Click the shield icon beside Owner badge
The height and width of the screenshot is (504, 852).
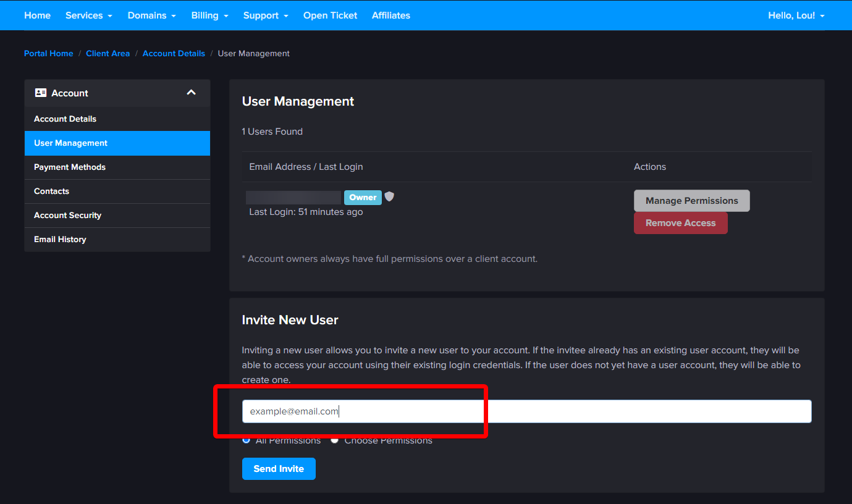389,196
